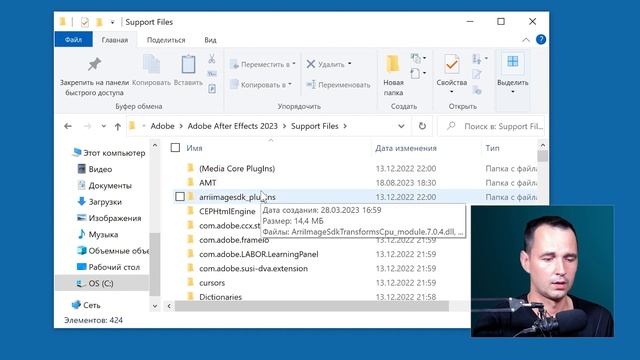Open recent locations dropdown arrow

coord(104,127)
